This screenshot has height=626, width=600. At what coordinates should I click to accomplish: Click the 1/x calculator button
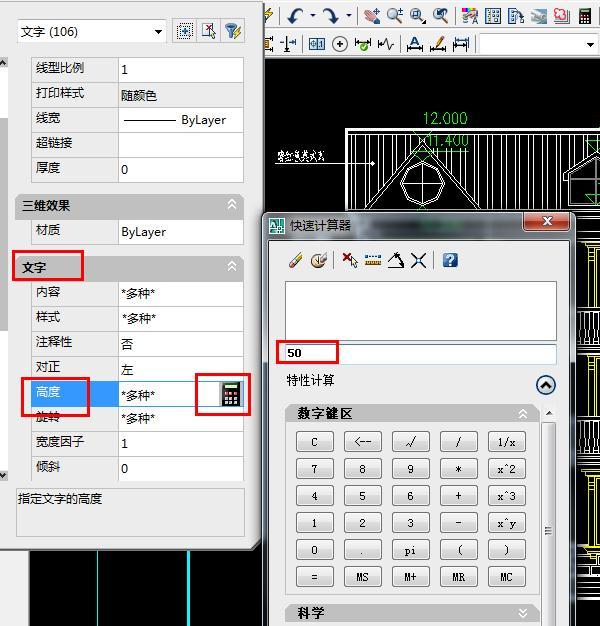click(x=506, y=442)
